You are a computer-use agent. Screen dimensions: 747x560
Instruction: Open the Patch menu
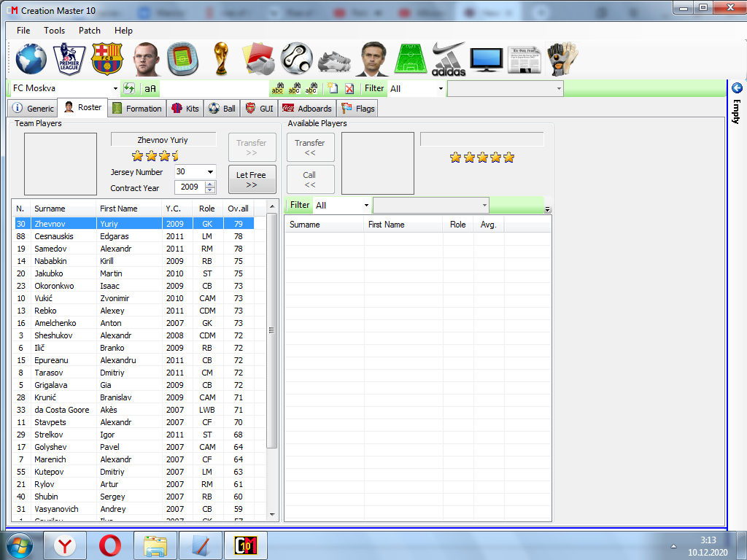click(x=90, y=31)
